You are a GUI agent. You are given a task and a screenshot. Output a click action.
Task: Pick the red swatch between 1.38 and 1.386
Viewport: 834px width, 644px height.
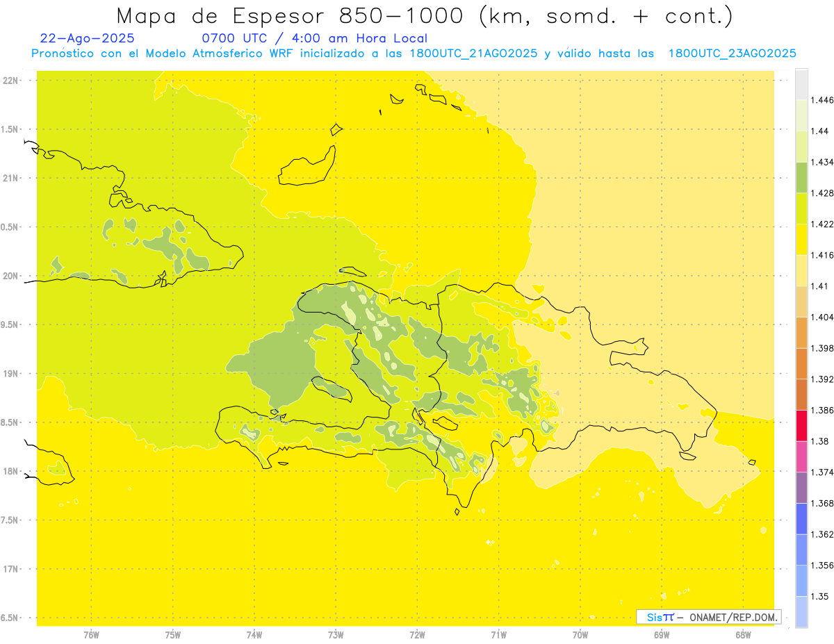[801, 426]
